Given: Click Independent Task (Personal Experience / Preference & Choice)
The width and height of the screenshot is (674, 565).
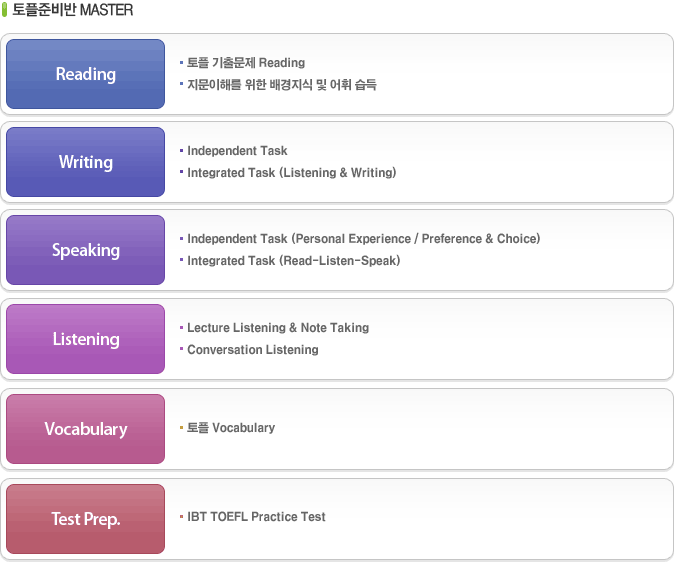Looking at the screenshot, I should point(363,239).
